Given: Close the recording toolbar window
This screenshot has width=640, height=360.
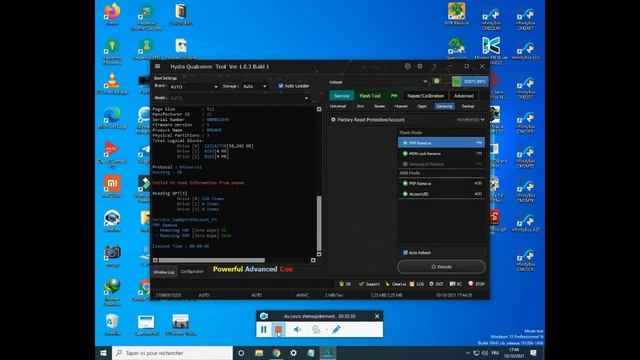Looking at the screenshot, I should point(377,316).
